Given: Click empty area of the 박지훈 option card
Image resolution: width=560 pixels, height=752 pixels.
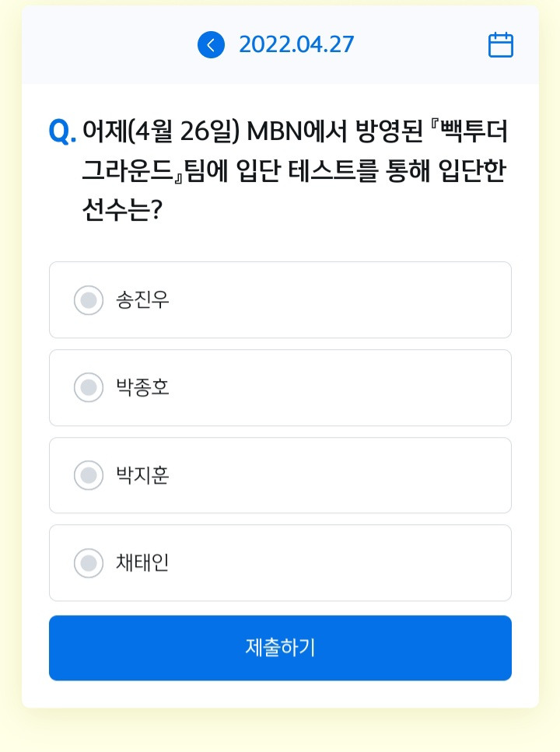Looking at the screenshot, I should coord(336,475).
